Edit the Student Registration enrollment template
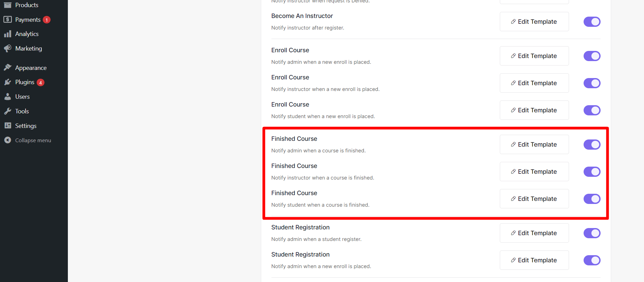 (x=534, y=260)
